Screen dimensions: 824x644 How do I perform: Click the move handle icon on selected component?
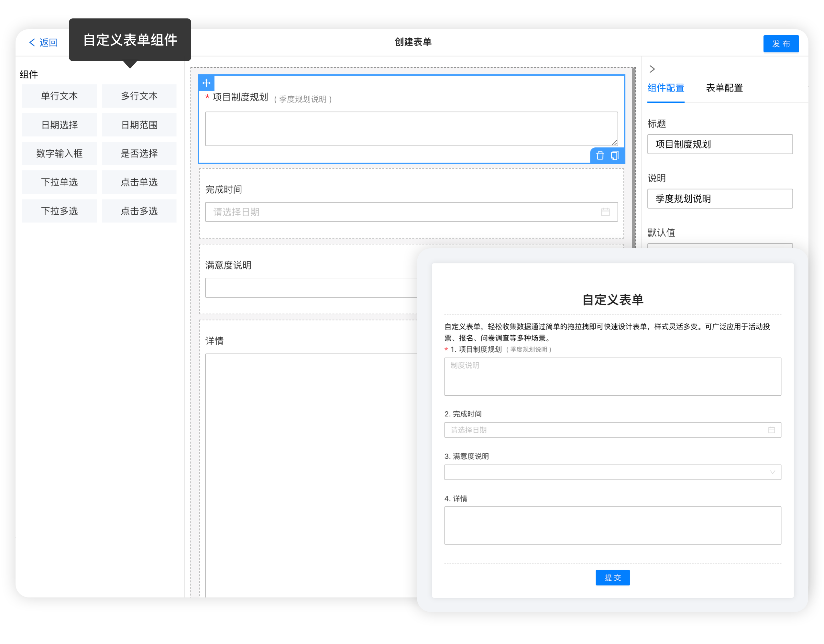[x=206, y=83]
